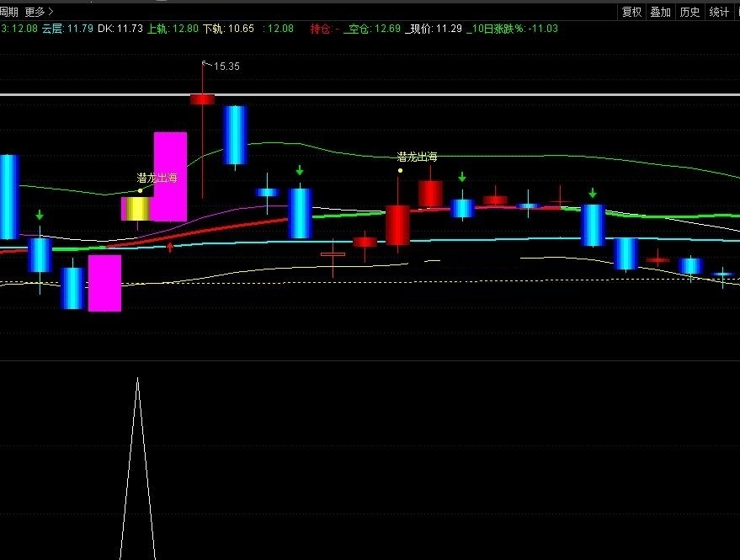This screenshot has height=560, width=740.
Task: Click green down arrow right of second 潜龙出海
Action: coord(462,177)
